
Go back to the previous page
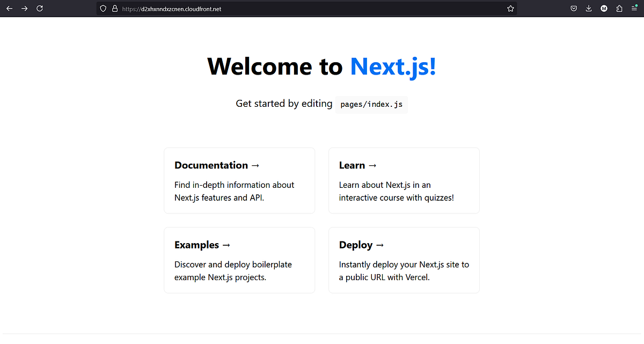[9, 9]
